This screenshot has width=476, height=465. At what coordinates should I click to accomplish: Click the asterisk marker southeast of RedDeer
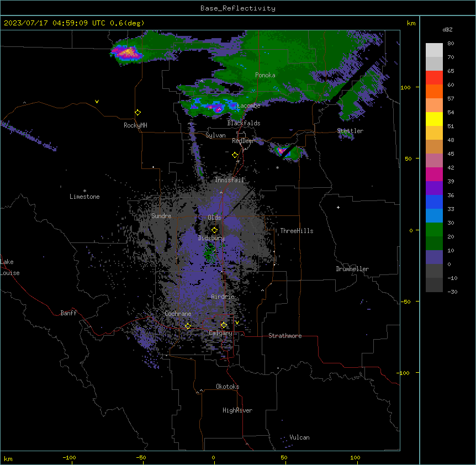point(277,167)
